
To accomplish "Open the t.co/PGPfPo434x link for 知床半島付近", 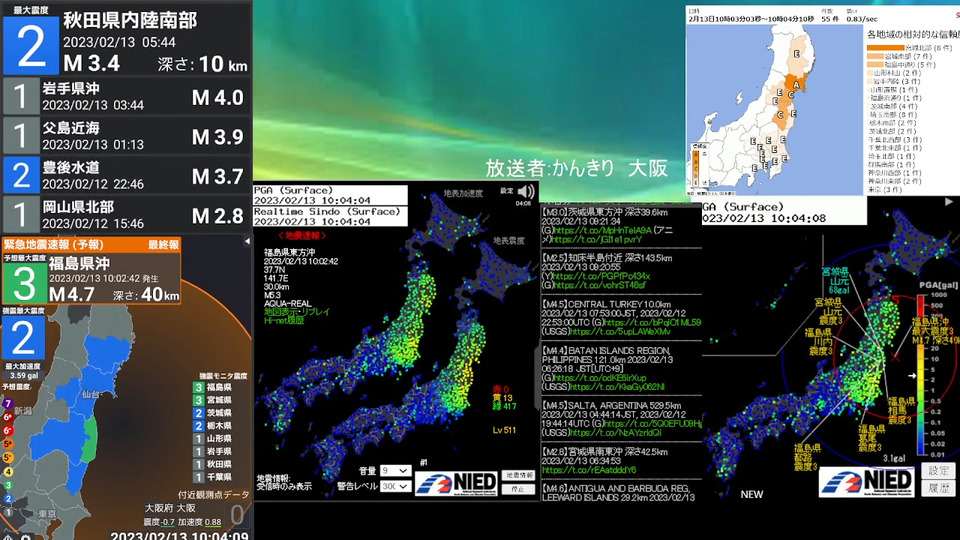I will pyautogui.click(x=601, y=276).
